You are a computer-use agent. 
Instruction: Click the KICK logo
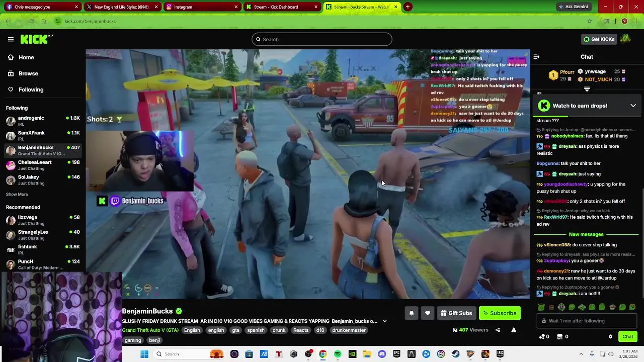37,39
